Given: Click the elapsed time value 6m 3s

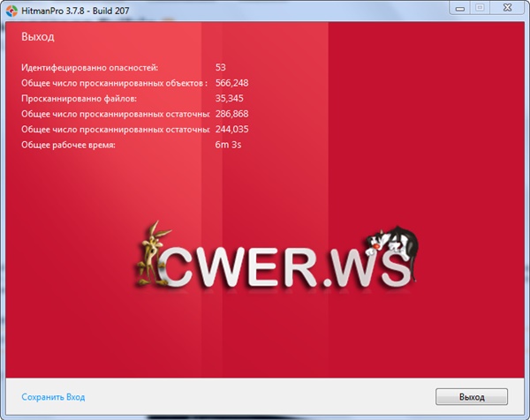Looking at the screenshot, I should click(x=228, y=145).
